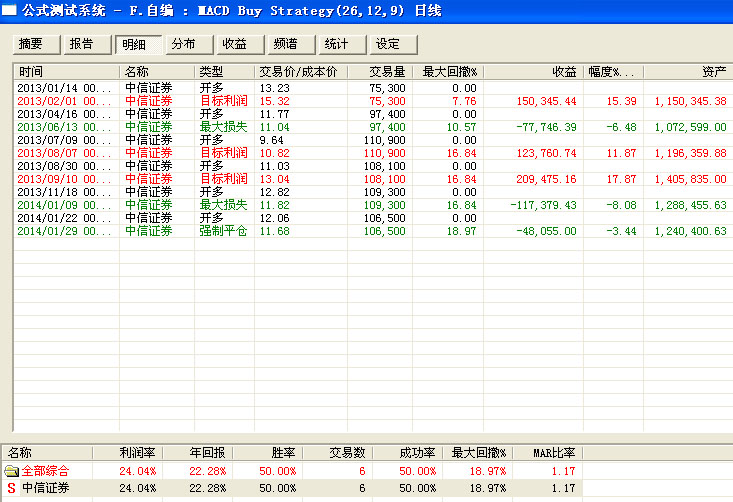Click the drawdown value 18.97 in details
Image resolution: width=733 pixels, height=502 pixels.
click(x=461, y=231)
